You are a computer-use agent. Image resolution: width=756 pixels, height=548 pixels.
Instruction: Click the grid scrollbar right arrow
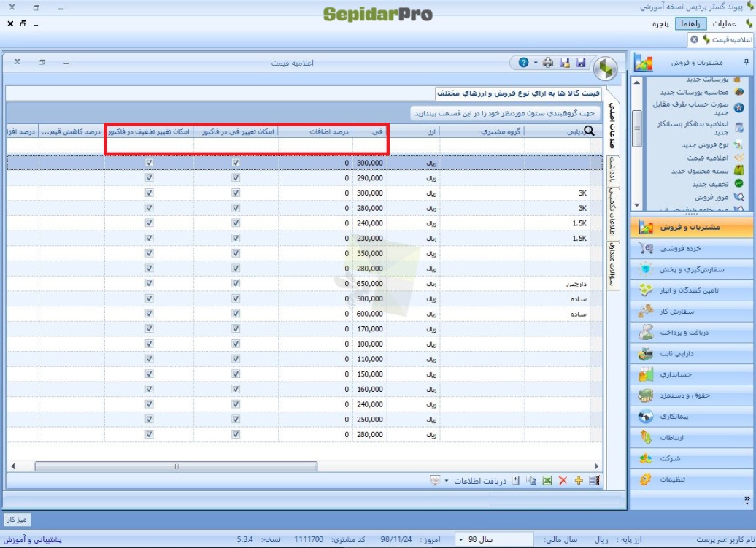pos(596,466)
